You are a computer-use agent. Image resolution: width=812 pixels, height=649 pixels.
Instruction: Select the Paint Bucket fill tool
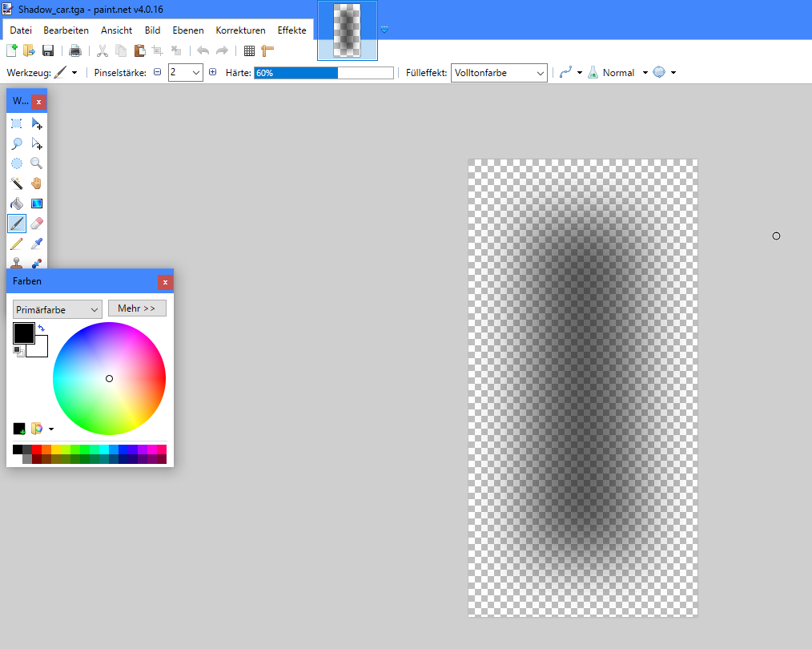click(16, 204)
